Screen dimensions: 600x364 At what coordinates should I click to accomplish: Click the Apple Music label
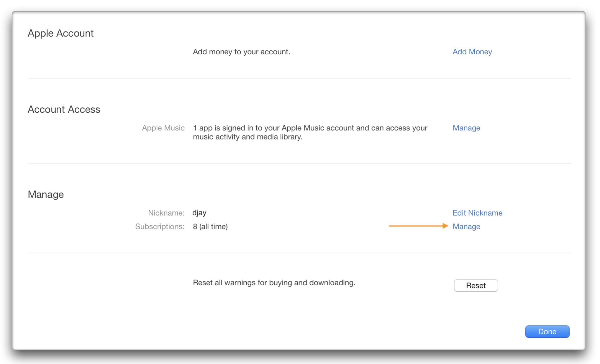click(x=163, y=128)
